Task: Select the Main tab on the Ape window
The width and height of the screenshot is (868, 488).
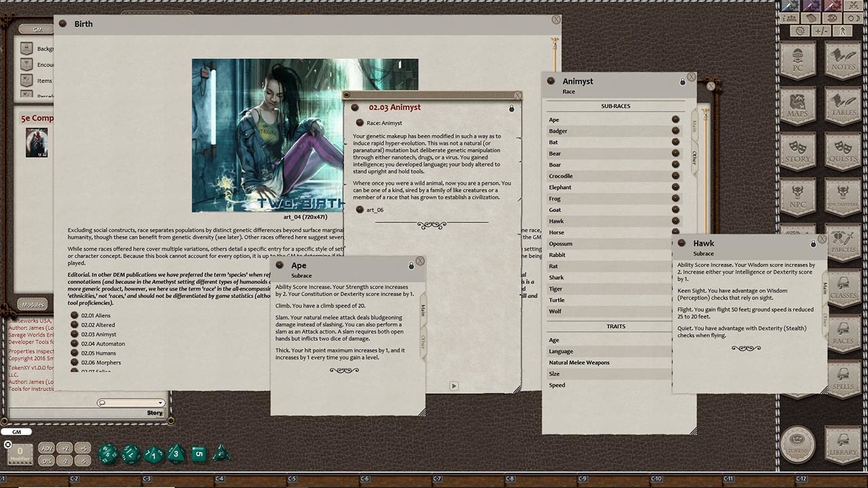Action: click(x=422, y=308)
